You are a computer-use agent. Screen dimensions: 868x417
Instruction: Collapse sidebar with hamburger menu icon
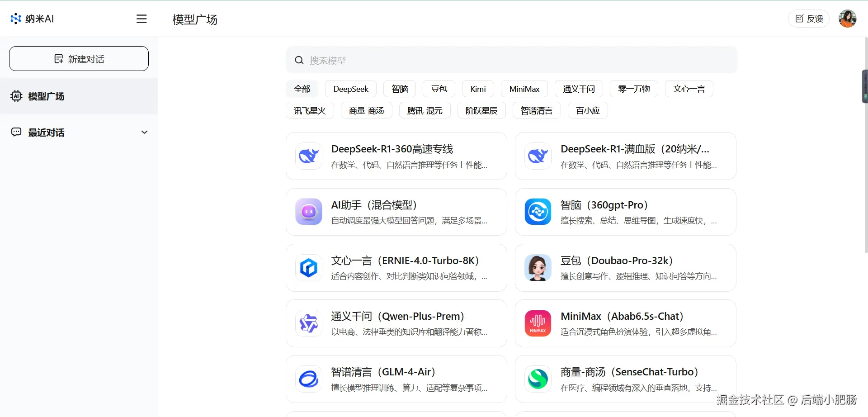pos(142,19)
